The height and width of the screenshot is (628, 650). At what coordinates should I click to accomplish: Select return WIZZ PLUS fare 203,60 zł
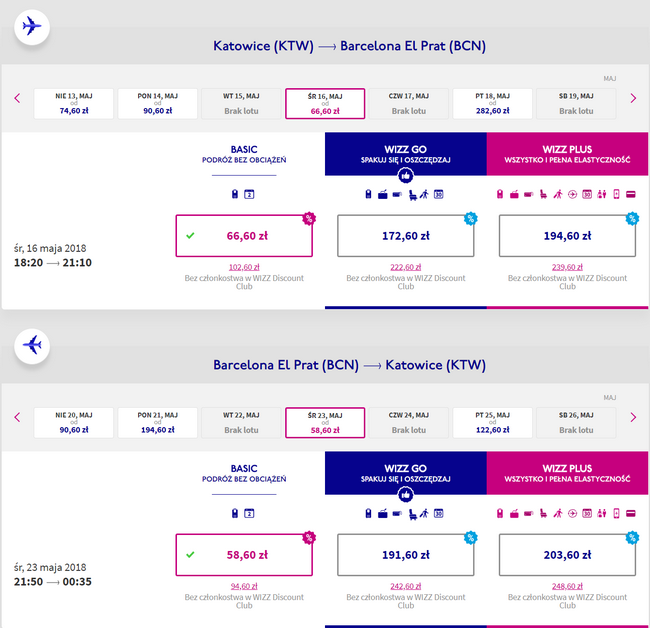pyautogui.click(x=568, y=555)
